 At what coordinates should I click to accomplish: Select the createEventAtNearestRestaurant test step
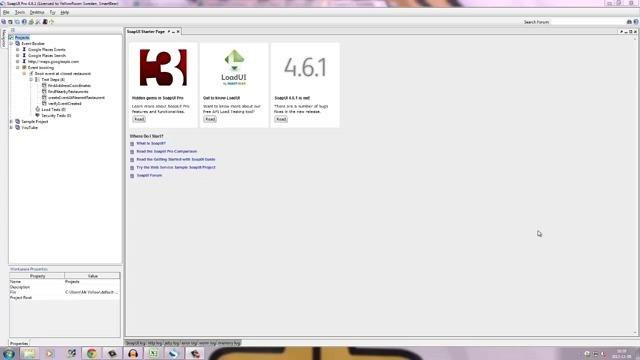(76, 98)
